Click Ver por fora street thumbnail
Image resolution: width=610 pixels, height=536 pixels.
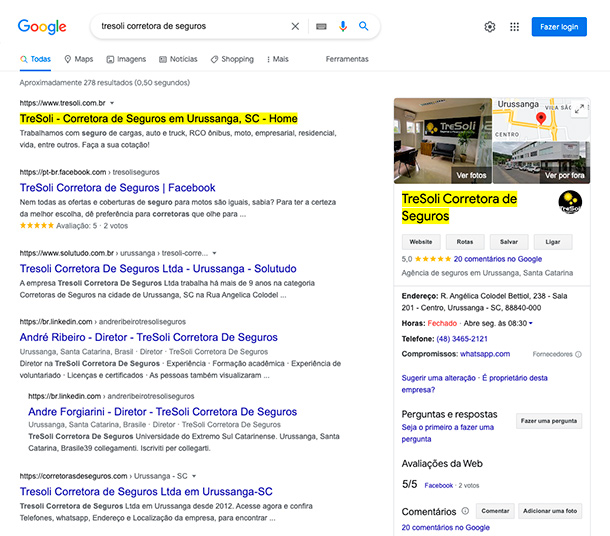542,163
